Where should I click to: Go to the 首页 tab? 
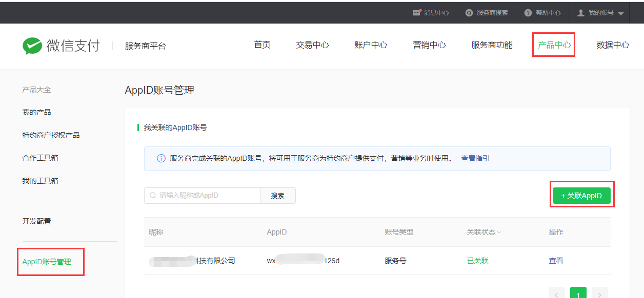(262, 45)
